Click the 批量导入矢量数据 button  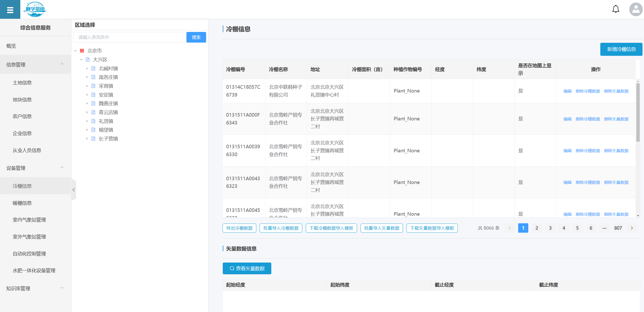click(x=382, y=228)
